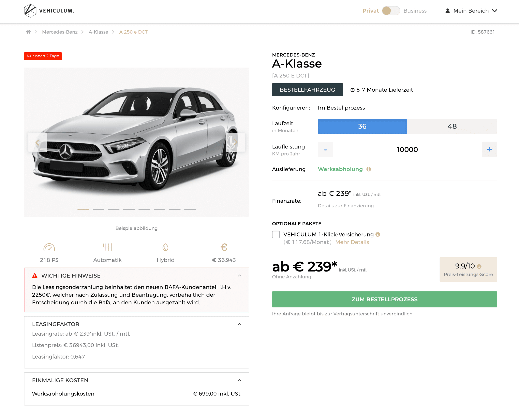The height and width of the screenshot is (420, 519).
Task: Open Mein Bereich dropdown
Action: pos(471,11)
